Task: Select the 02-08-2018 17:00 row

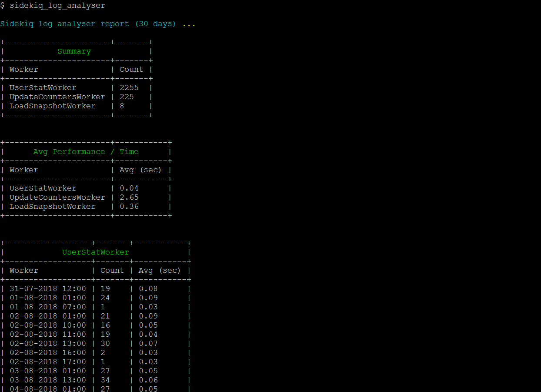Action: pyautogui.click(x=96, y=362)
